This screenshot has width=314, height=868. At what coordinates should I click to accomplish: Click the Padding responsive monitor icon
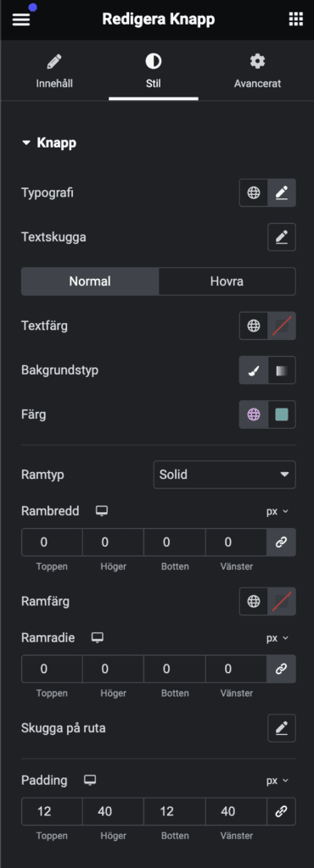90,781
